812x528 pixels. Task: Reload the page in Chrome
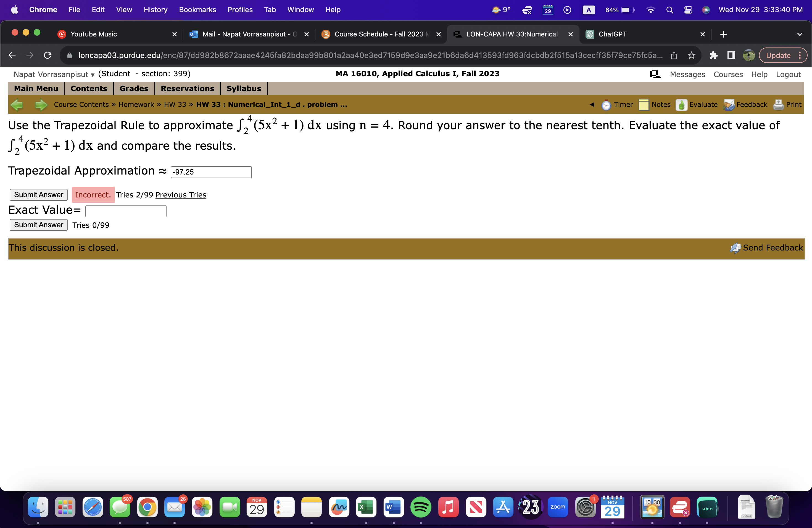click(x=48, y=55)
